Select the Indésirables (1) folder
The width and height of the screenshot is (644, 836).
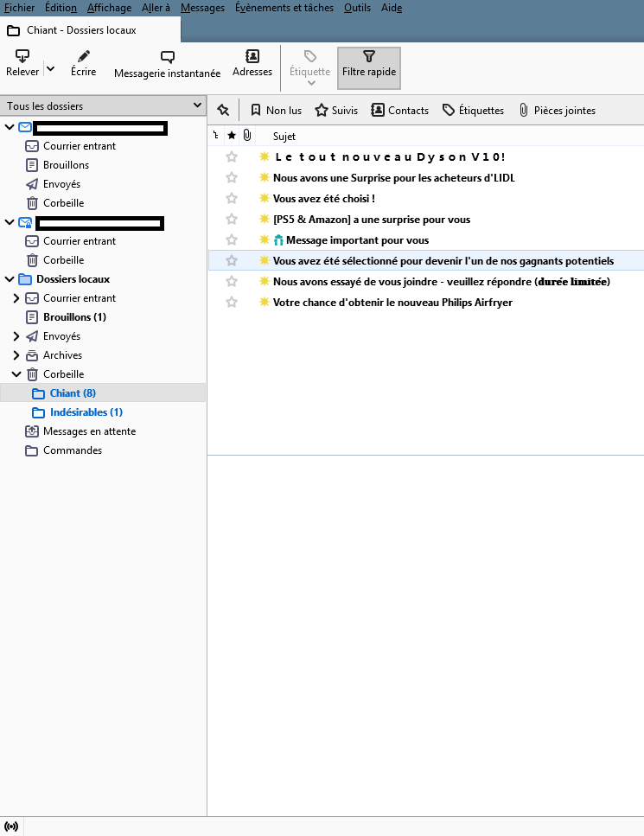tap(86, 412)
